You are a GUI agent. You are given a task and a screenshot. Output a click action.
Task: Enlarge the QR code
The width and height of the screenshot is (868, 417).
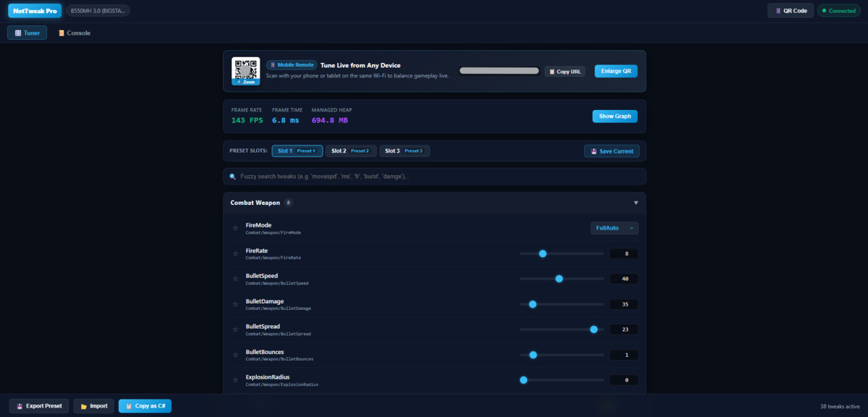(x=616, y=71)
